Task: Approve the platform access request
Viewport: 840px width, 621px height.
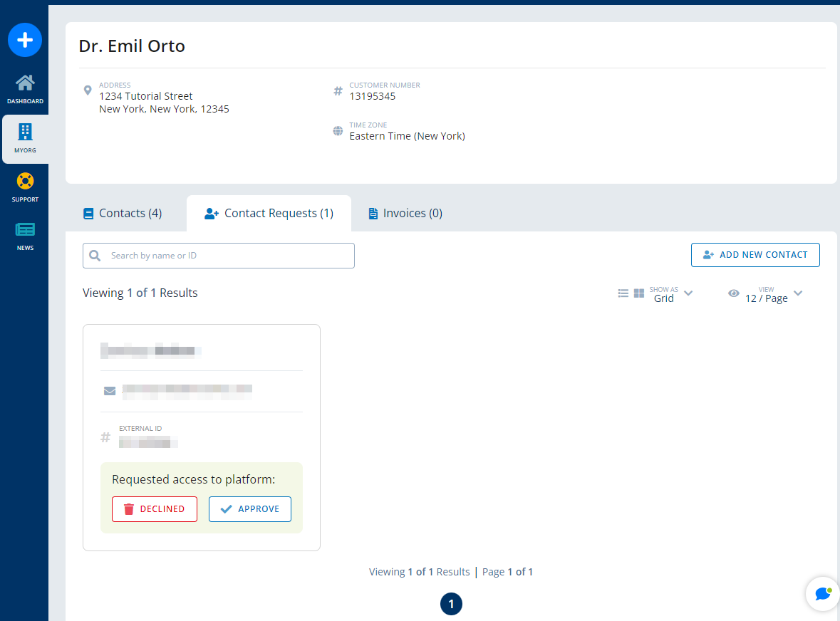Action: coord(250,508)
